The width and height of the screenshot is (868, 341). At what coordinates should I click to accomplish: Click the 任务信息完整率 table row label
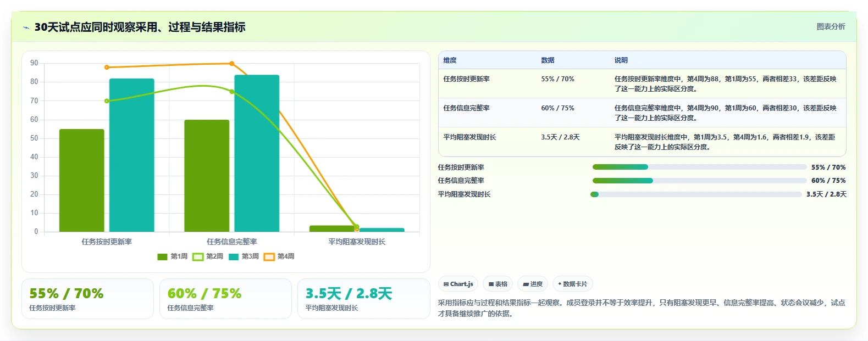[466, 108]
